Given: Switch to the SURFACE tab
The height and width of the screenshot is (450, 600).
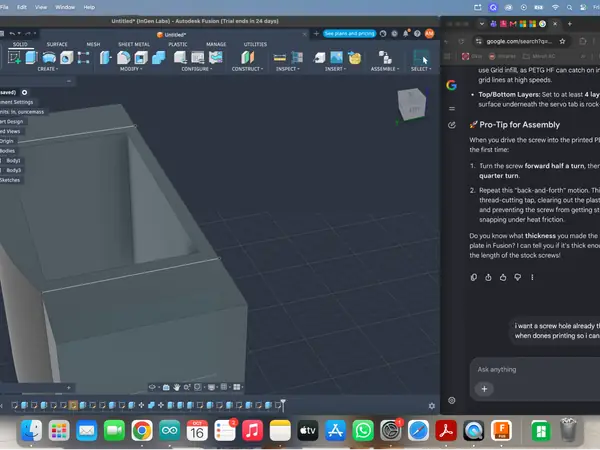Looking at the screenshot, I should point(57,44).
